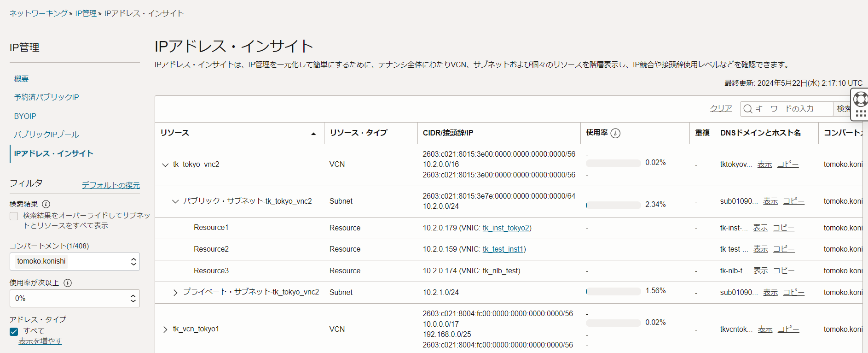
Task: Go to ネットワーキング breadcrumb
Action: pos(39,13)
